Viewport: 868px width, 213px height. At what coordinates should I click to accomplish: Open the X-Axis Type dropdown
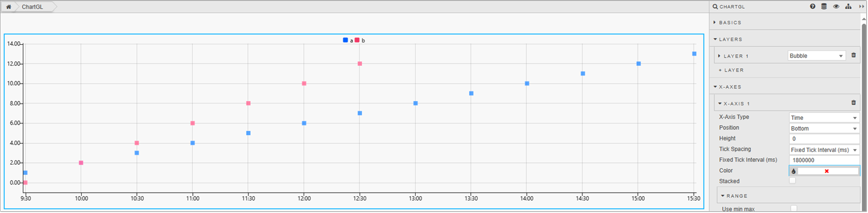coord(824,118)
